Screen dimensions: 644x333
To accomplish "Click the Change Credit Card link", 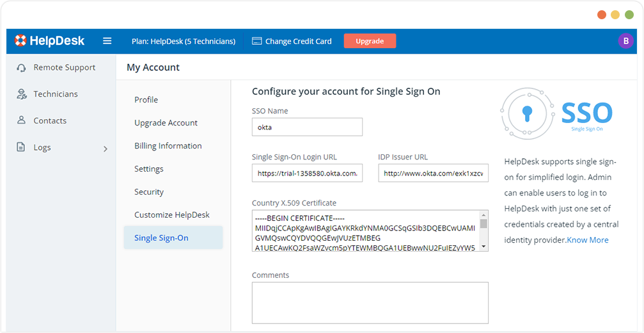I will point(298,41).
